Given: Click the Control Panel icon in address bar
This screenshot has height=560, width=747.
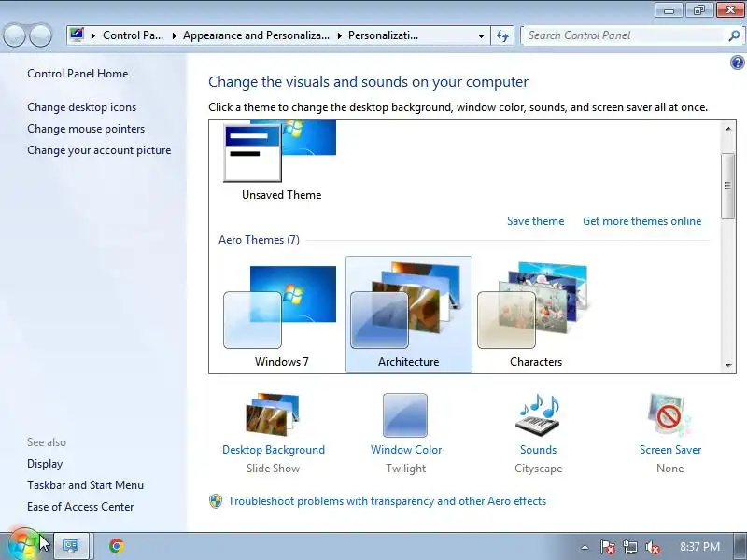Looking at the screenshot, I should (x=77, y=35).
